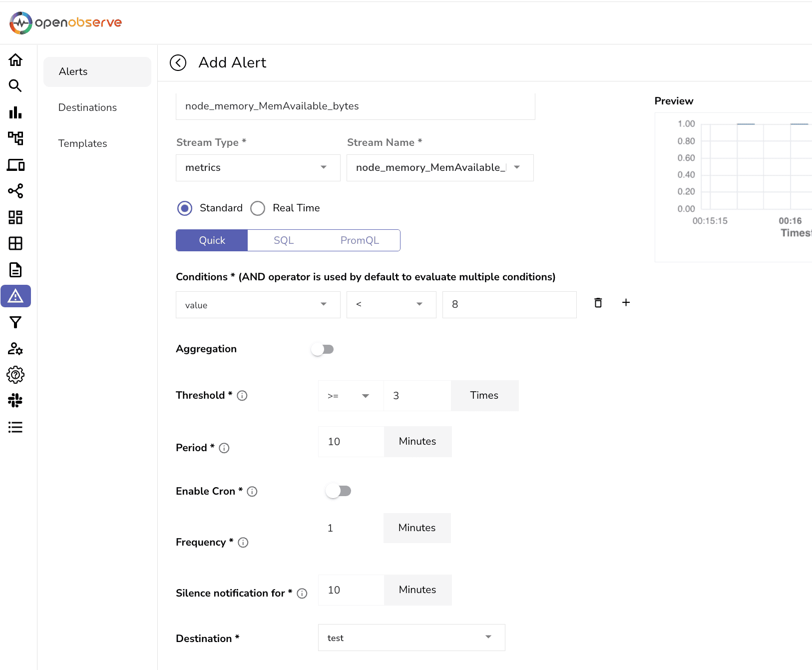Viewport: 812px width, 670px height.
Task: Open the condition operator dropdown
Action: pyautogui.click(x=391, y=305)
